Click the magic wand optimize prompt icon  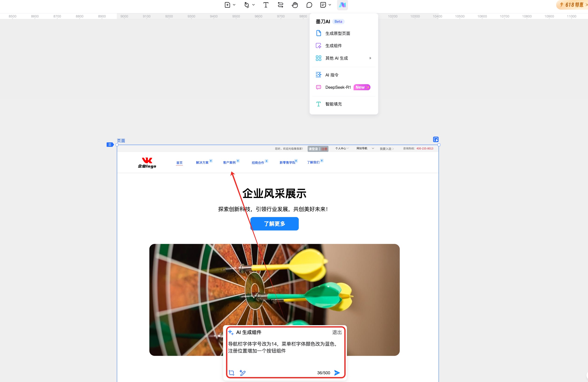coord(243,373)
